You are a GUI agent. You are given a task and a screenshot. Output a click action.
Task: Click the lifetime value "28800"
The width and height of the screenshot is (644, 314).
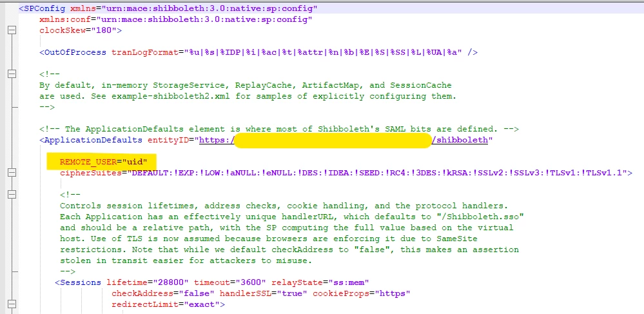[x=171, y=283]
